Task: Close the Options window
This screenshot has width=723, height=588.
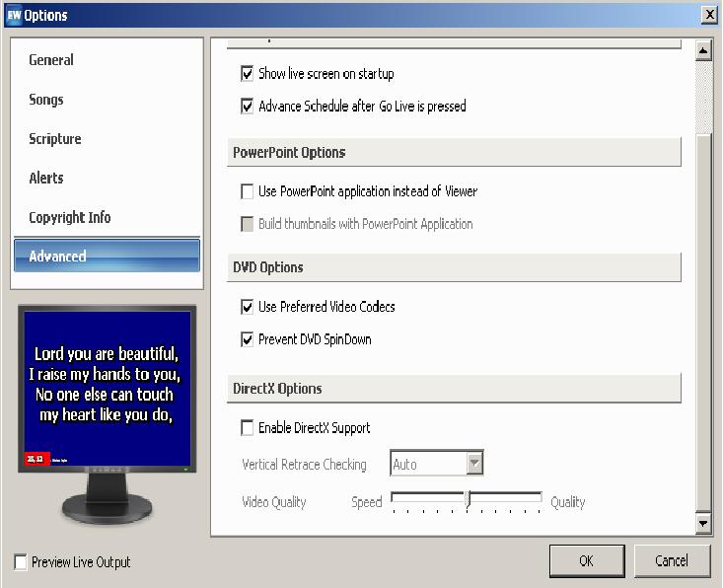Action: point(709,15)
